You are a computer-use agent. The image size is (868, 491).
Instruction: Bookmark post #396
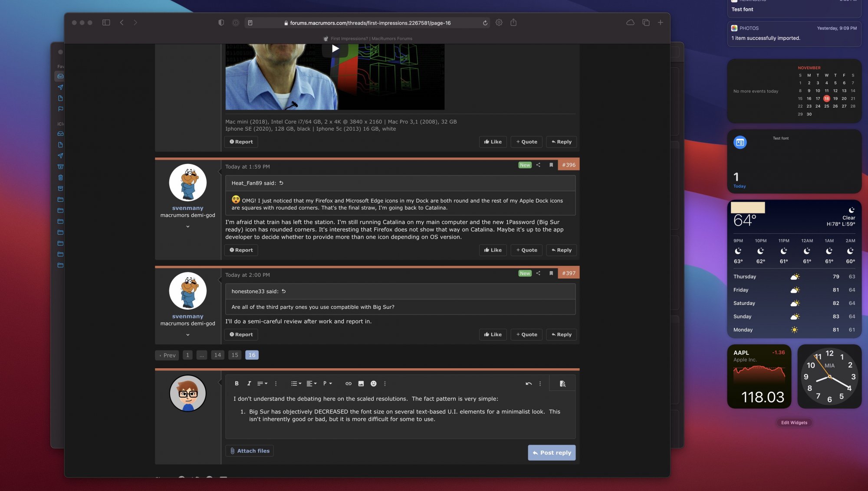click(551, 165)
